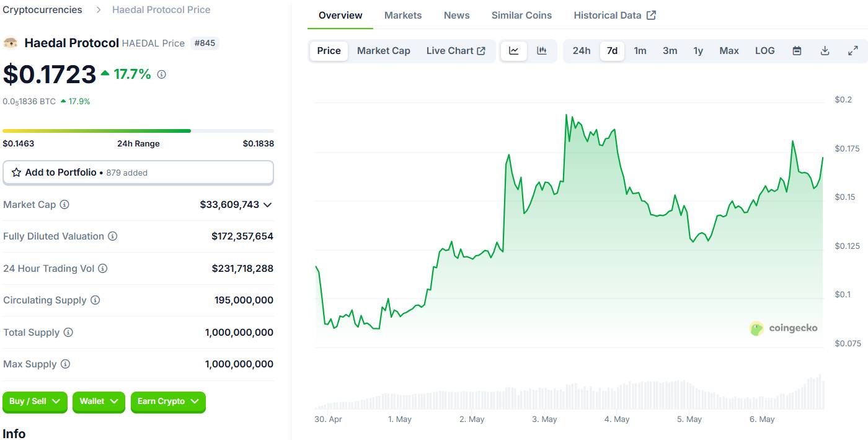Screen dimensions: 868x440
Task: Expand the Market Cap value chevron
Action: coord(268,205)
